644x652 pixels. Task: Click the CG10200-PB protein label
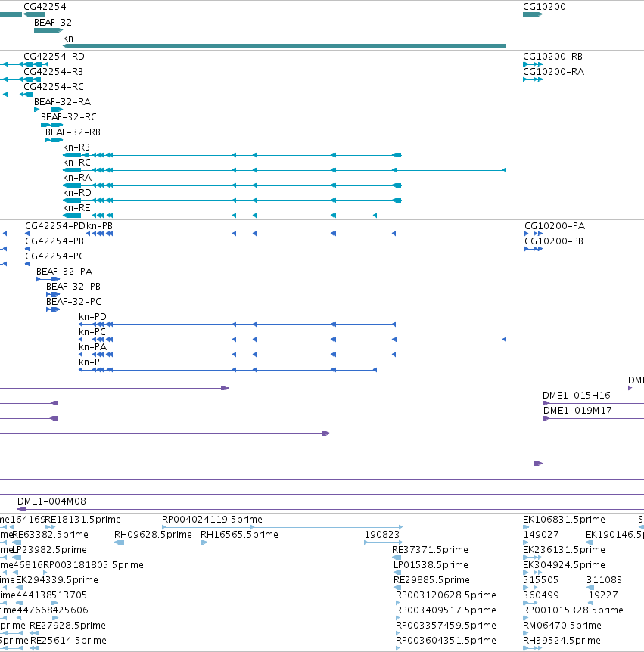point(554,241)
